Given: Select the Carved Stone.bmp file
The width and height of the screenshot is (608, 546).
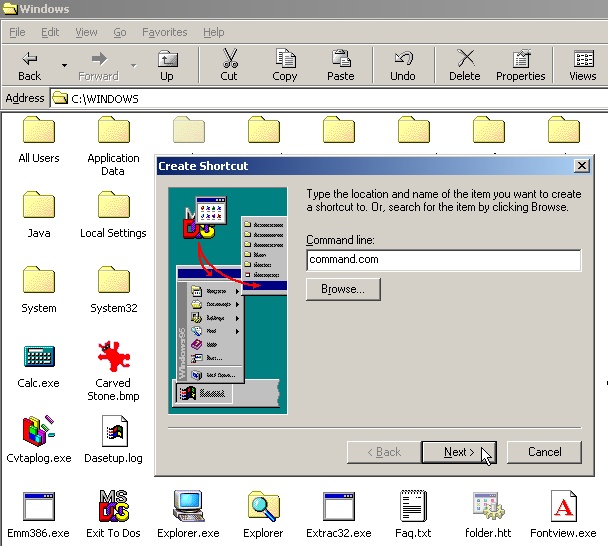Looking at the screenshot, I should tap(113, 371).
